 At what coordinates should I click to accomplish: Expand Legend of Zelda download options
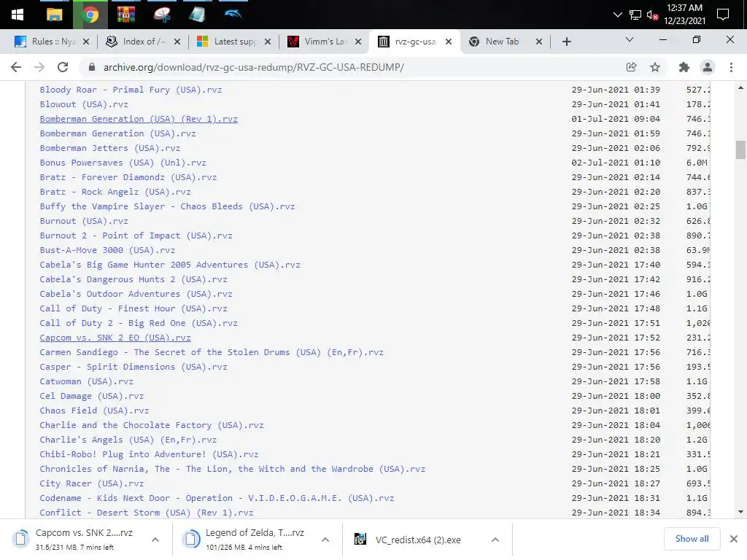pyautogui.click(x=325, y=540)
